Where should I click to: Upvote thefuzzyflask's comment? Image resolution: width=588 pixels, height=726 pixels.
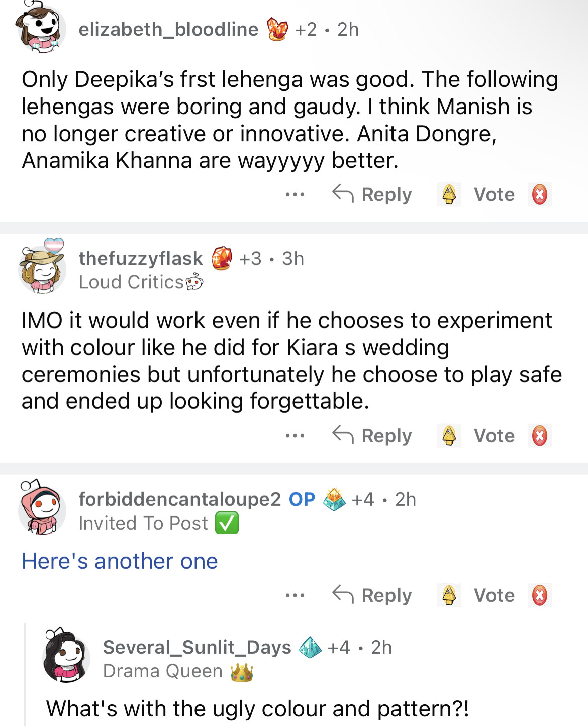tap(449, 436)
